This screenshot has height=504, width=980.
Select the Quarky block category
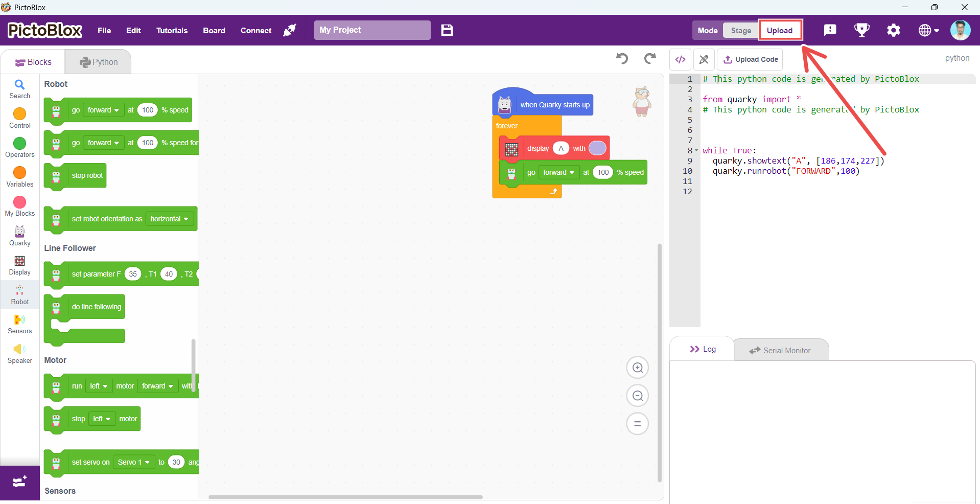tap(19, 236)
